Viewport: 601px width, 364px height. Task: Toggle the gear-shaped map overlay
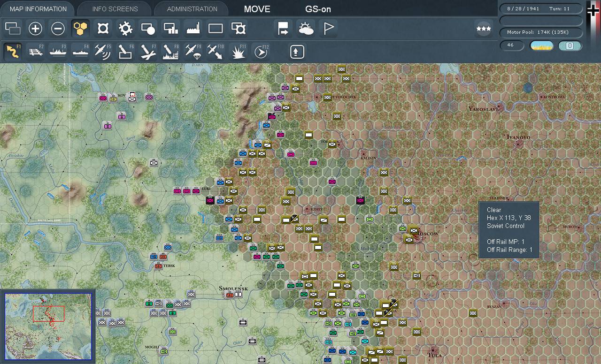point(125,29)
